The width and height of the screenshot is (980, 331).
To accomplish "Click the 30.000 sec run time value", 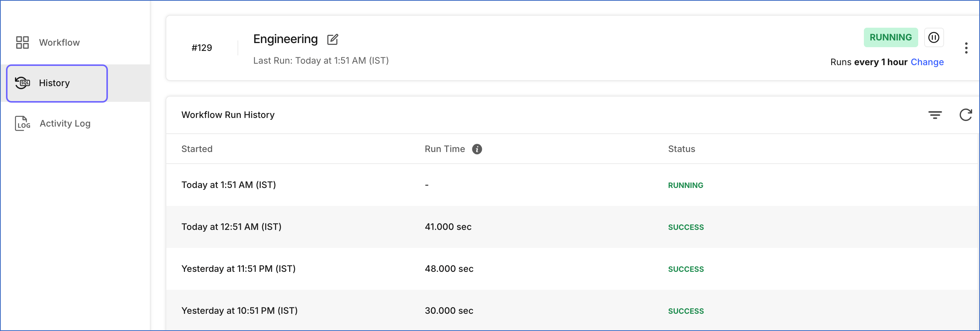I will 449,310.
